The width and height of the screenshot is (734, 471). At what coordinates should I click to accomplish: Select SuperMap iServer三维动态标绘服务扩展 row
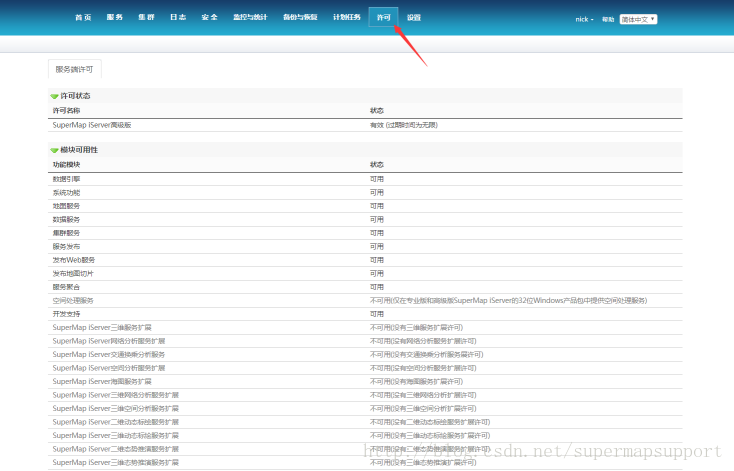[x=365, y=436]
